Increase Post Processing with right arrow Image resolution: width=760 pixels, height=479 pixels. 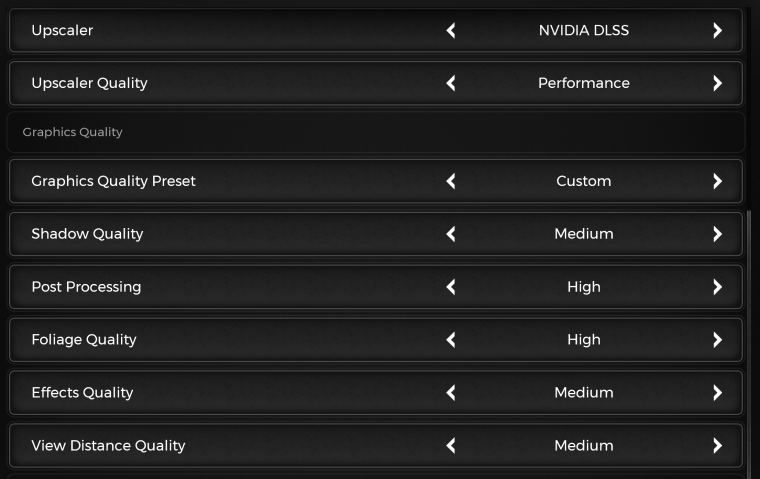pos(717,287)
